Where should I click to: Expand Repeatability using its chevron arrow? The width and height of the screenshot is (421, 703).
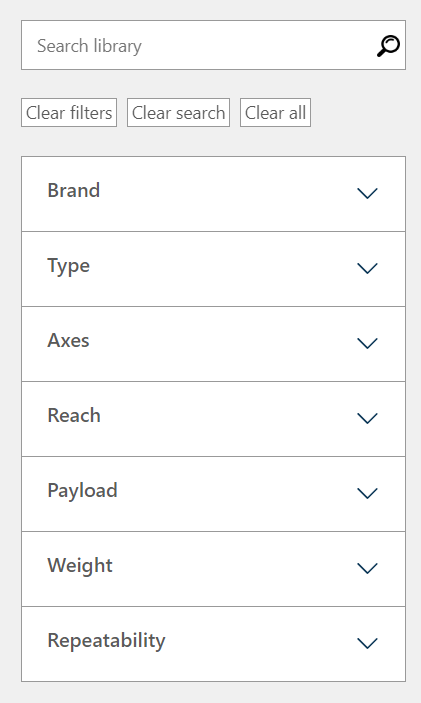[367, 643]
